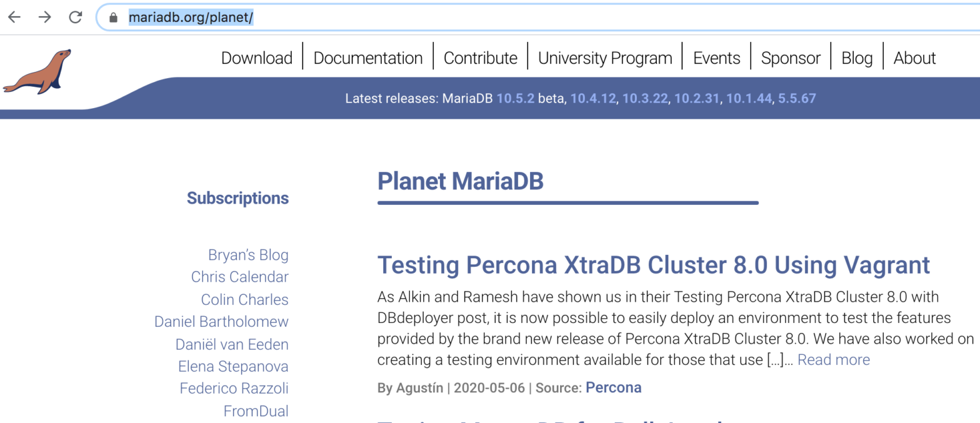980x423 pixels.
Task: Go to the Contribute page
Action: [x=481, y=58]
